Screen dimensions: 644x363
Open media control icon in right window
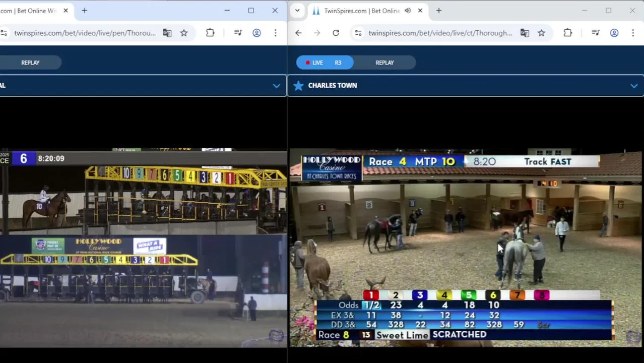click(x=596, y=33)
